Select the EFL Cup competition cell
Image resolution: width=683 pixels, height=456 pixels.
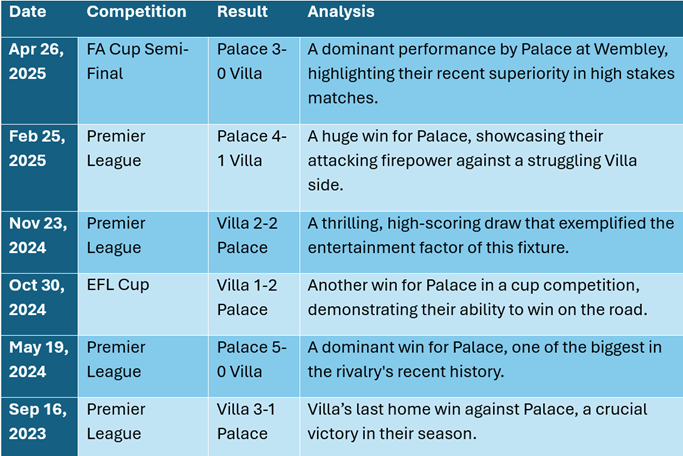click(143, 304)
